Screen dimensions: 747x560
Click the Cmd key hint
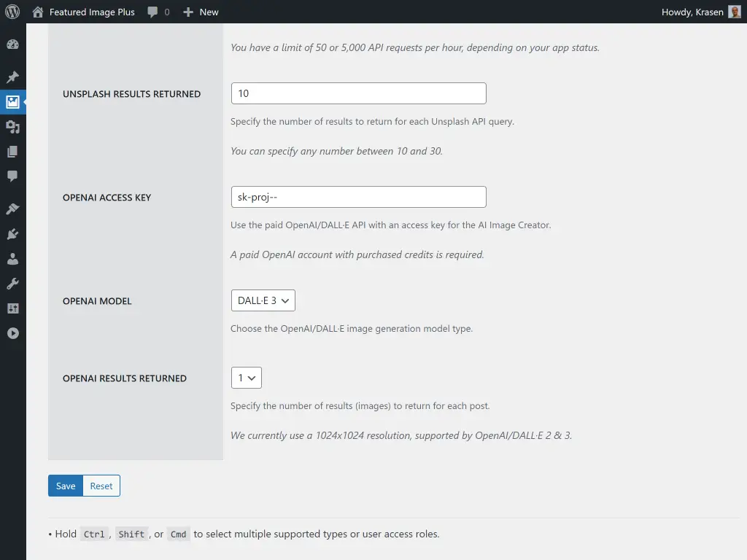178,534
